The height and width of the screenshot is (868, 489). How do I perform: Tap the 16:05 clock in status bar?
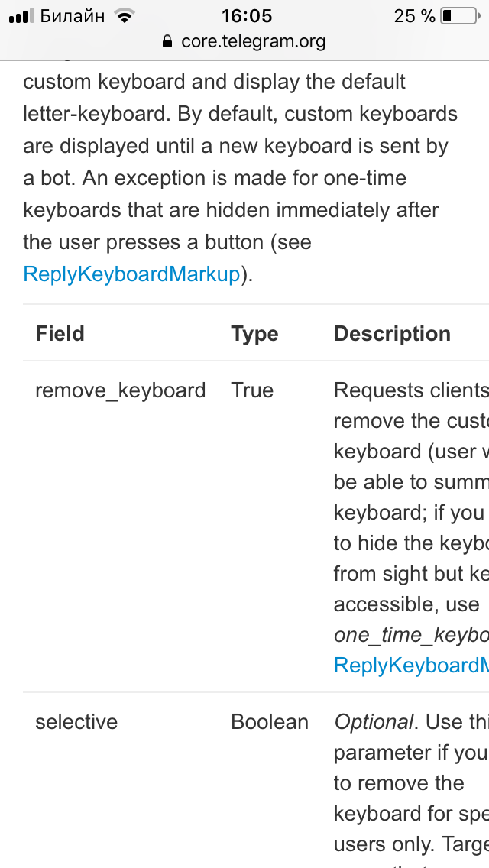point(247,16)
